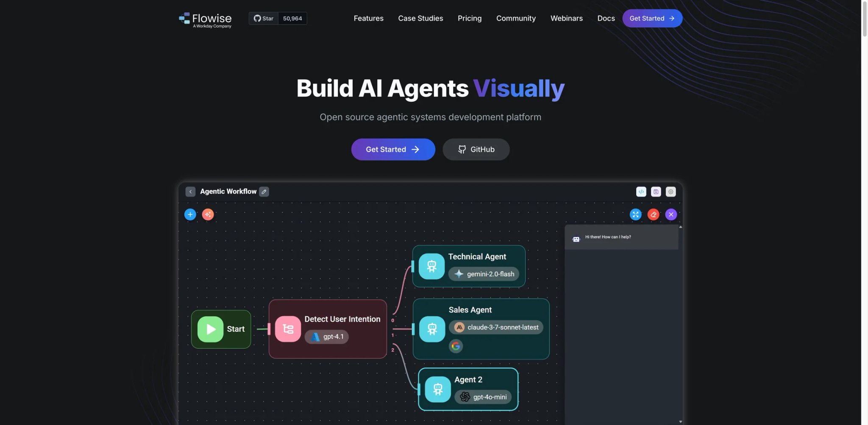Viewport: 868px width, 425px height.
Task: Click the 'Open source agentic systems development platform' subtitle
Action: 430,117
